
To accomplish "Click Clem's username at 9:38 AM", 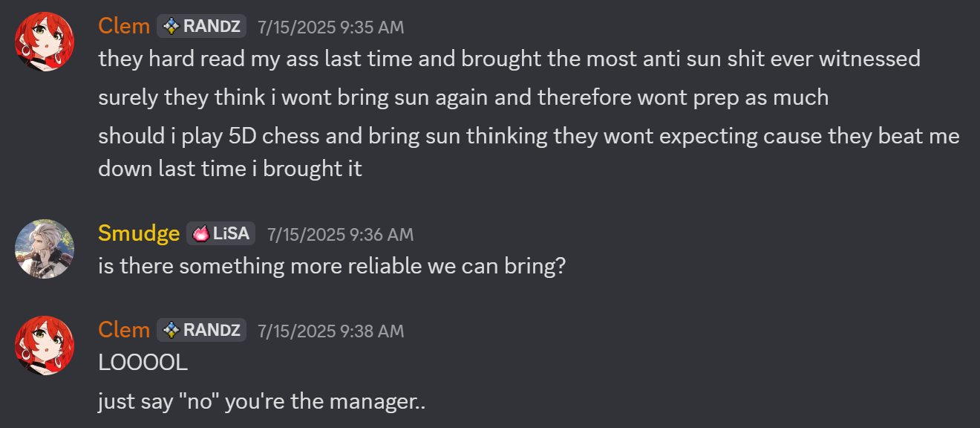I will [124, 330].
